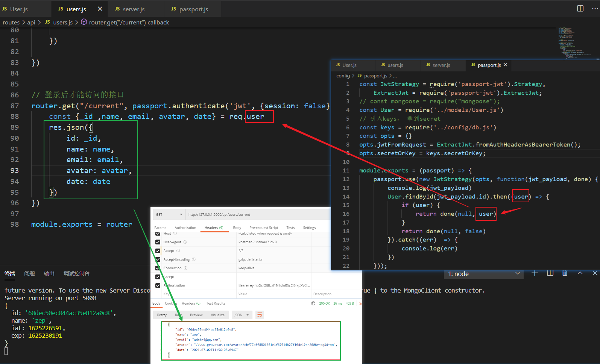Split the terminal panel
600x364 pixels.
(x=550, y=273)
